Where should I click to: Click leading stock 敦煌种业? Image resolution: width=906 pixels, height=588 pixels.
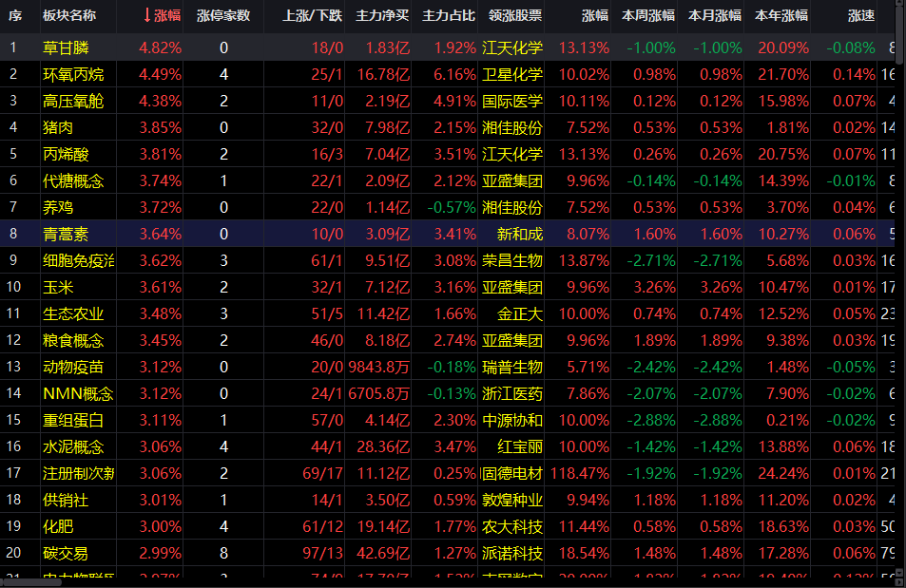(x=512, y=500)
